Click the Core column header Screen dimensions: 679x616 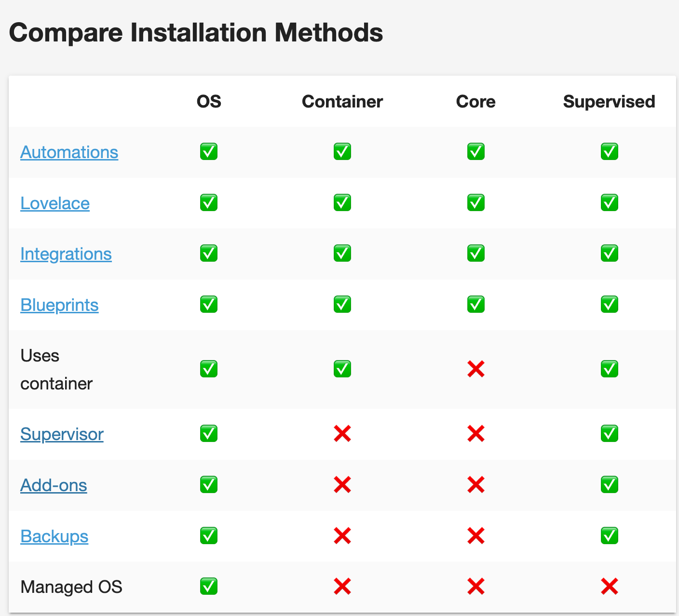tap(475, 102)
